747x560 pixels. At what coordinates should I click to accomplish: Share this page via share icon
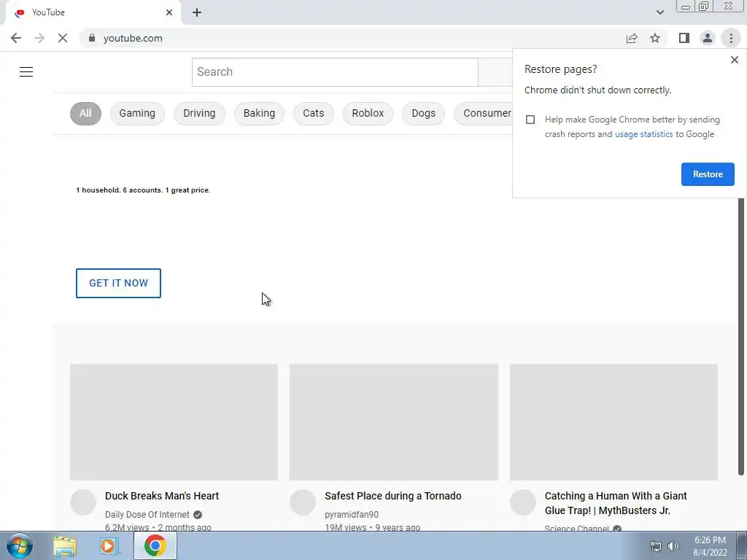tap(632, 38)
